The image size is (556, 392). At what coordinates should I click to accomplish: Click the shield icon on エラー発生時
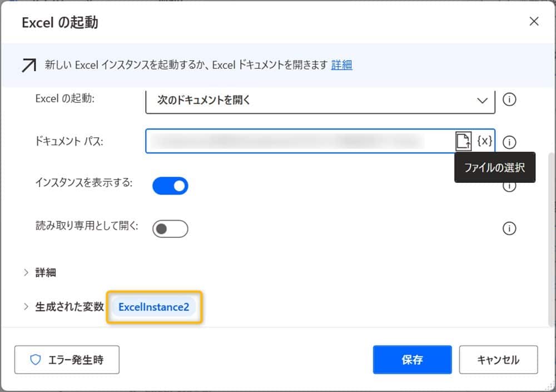35,360
